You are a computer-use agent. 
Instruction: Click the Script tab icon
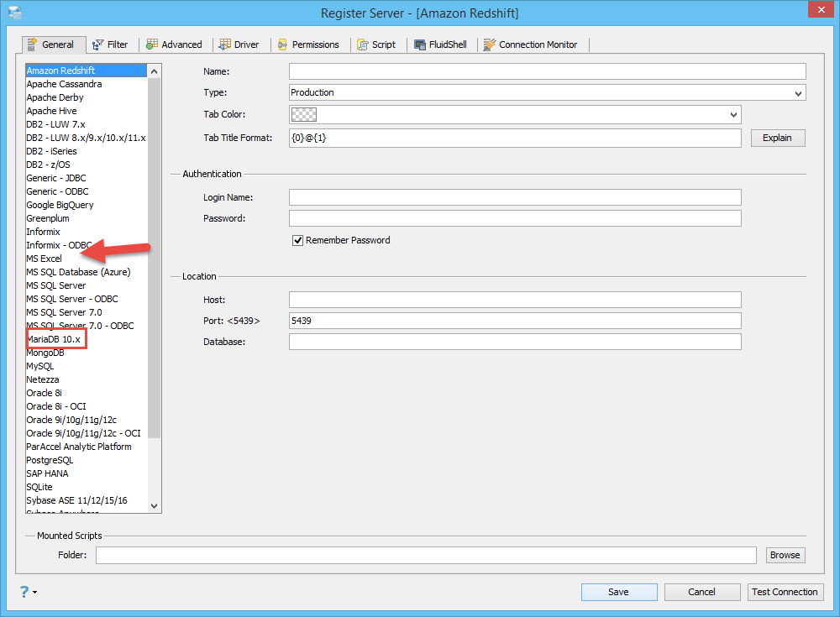tap(363, 45)
